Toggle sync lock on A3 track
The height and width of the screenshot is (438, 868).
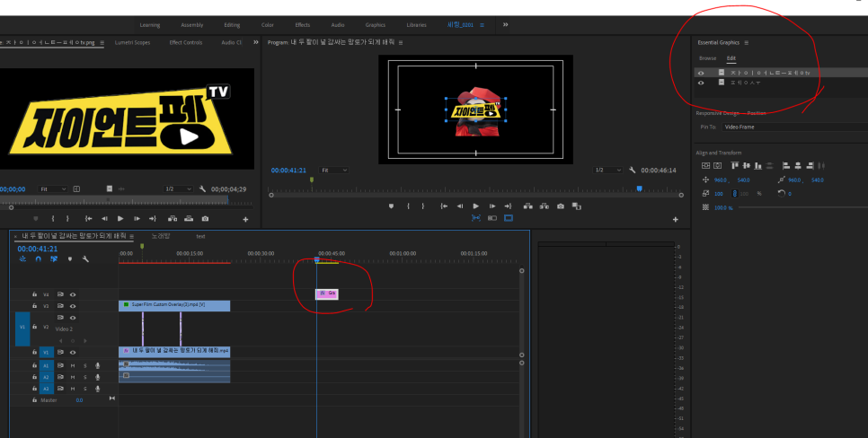tap(60, 389)
